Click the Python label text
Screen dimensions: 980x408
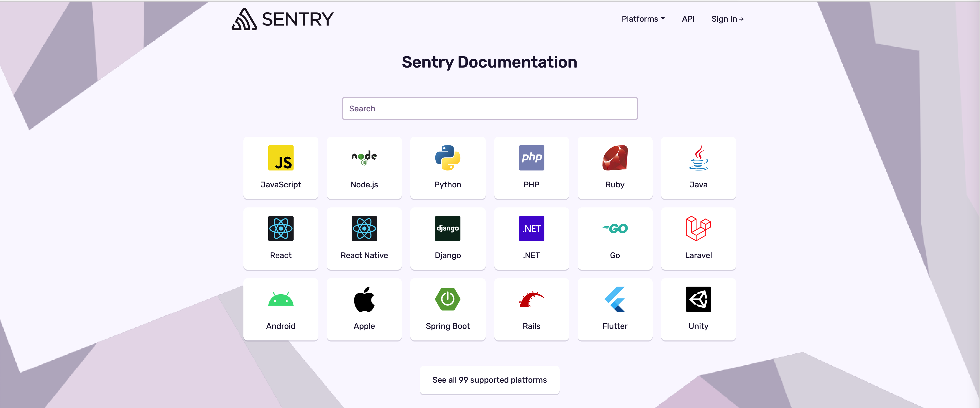pyautogui.click(x=448, y=185)
